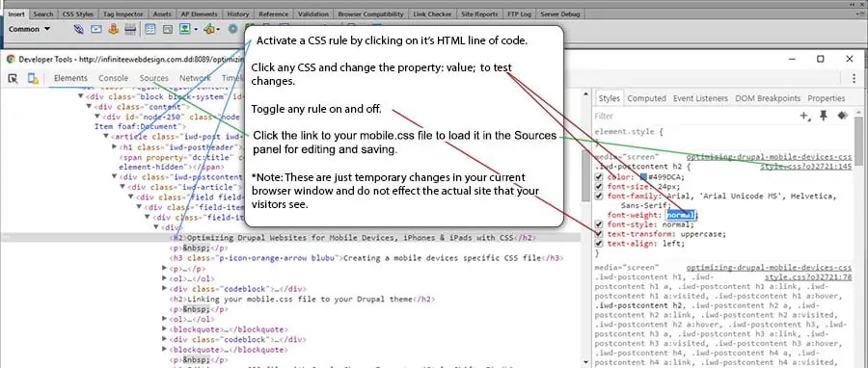868x368 pixels.
Task: Collapse the div iwd-postcontent node
Action: 115,177
